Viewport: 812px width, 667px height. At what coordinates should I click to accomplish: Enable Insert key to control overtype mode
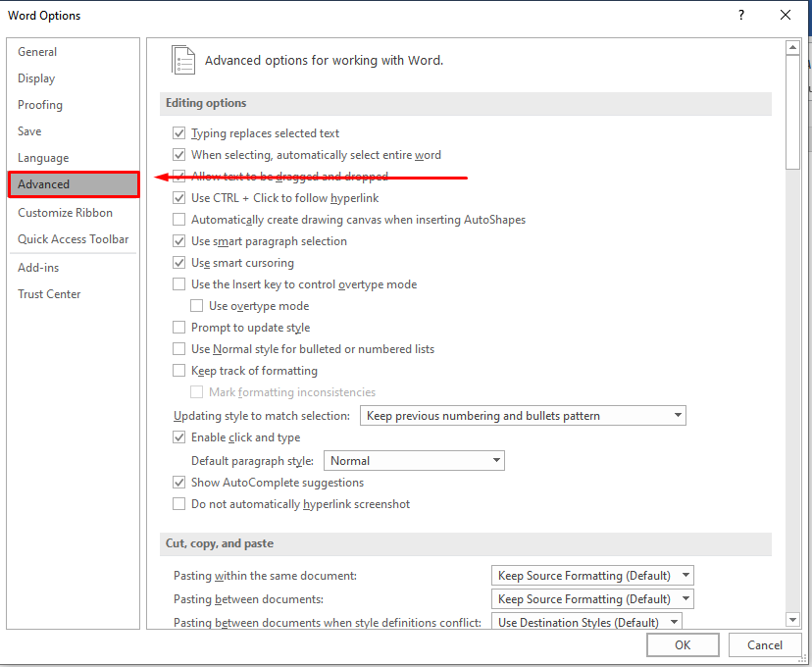click(x=179, y=284)
